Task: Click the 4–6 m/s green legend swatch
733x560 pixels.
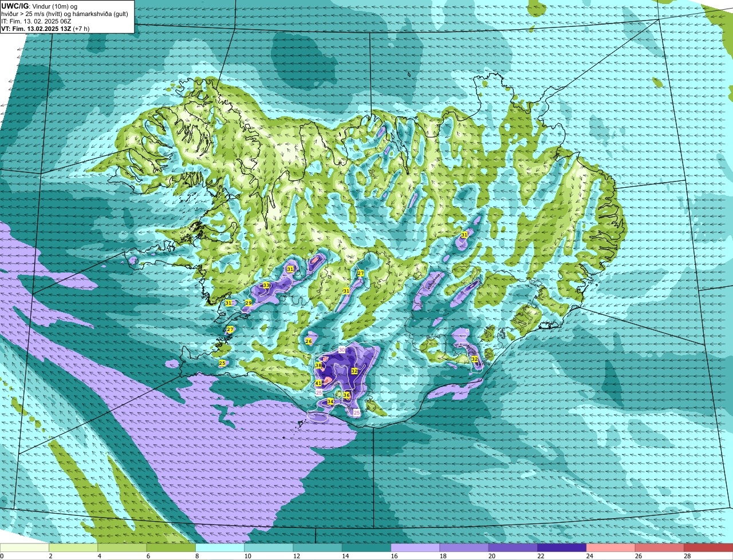Action: (x=122, y=548)
